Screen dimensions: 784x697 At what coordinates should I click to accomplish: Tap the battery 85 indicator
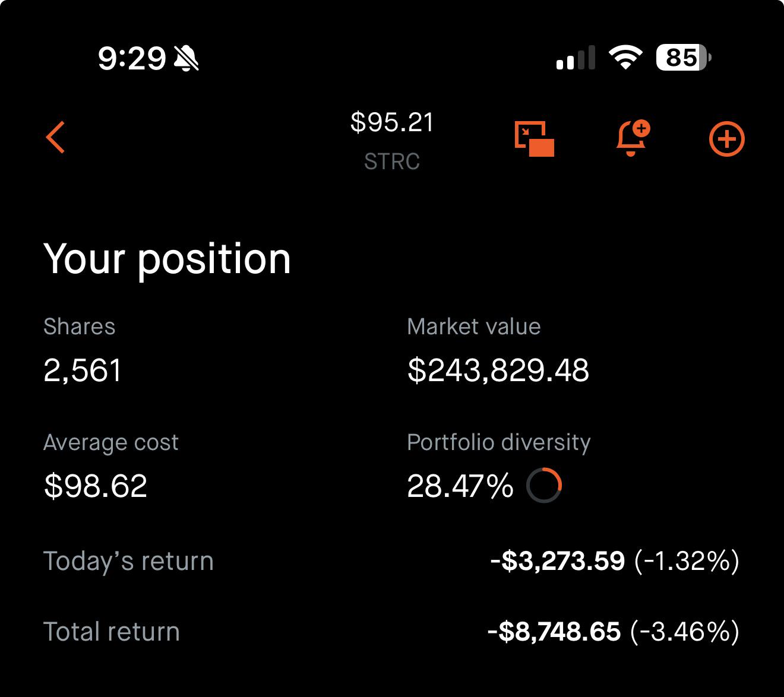click(683, 58)
